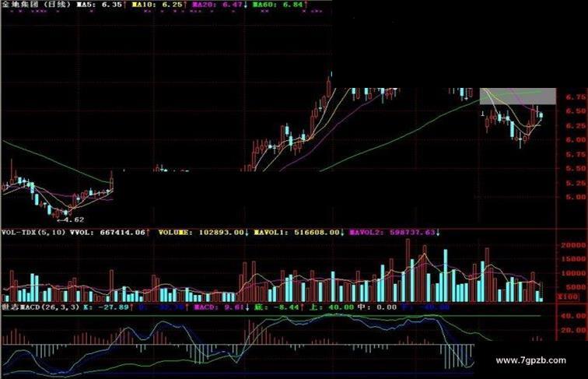Select the 上: 40.00 reading
Viewport: 588px width, 379px height.
click(x=331, y=307)
